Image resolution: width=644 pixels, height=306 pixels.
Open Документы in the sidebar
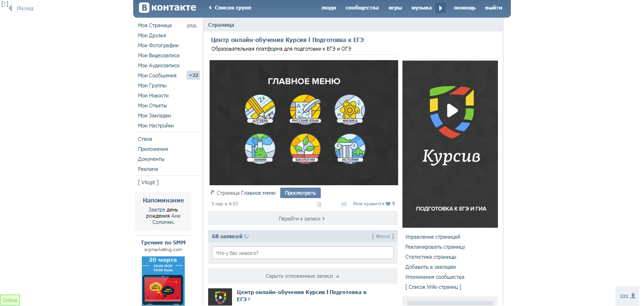pyautogui.click(x=151, y=159)
